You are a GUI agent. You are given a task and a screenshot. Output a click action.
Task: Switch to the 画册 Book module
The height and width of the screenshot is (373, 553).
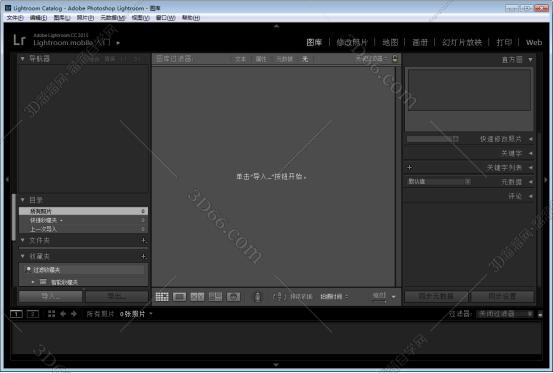pyautogui.click(x=420, y=42)
